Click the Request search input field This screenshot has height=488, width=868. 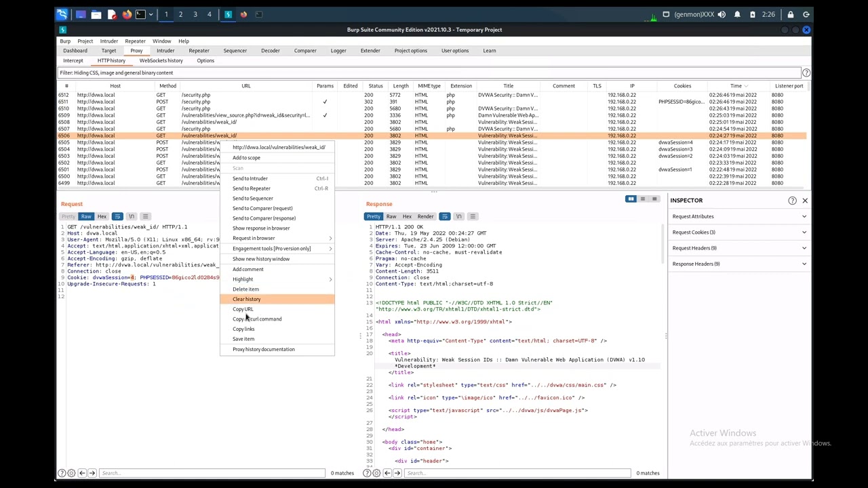coord(212,473)
